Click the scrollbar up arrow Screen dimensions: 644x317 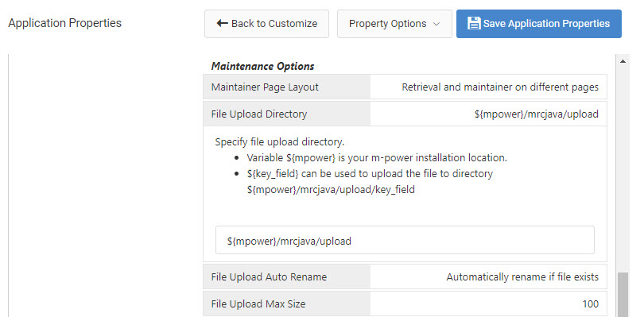tap(623, 62)
